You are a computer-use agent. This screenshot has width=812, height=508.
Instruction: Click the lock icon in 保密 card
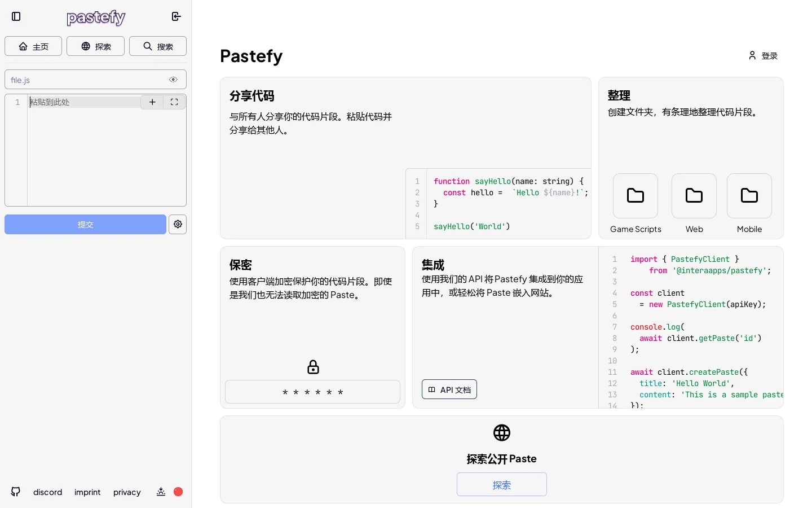pyautogui.click(x=313, y=367)
